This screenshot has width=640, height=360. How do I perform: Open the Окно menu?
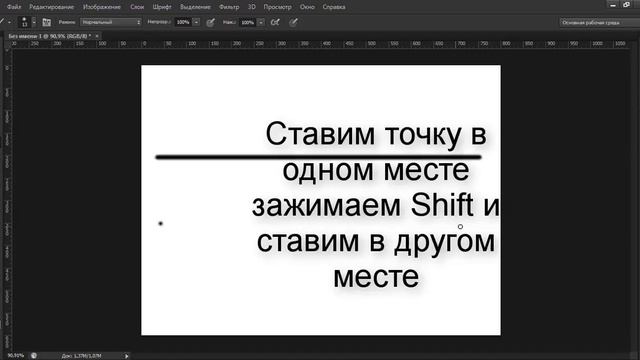(x=307, y=7)
